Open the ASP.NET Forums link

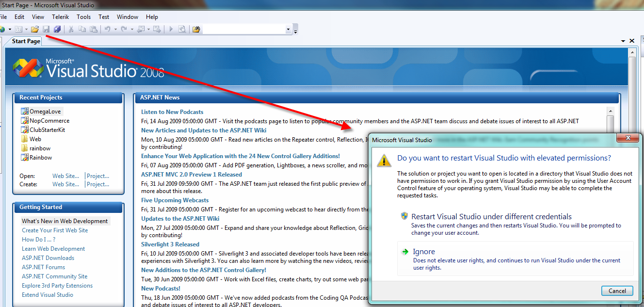point(43,267)
